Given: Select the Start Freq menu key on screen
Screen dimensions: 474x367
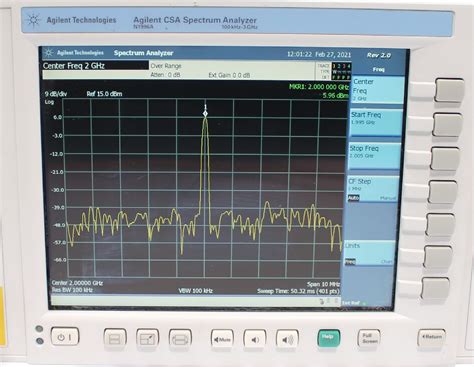Looking at the screenshot, I should (376, 122).
